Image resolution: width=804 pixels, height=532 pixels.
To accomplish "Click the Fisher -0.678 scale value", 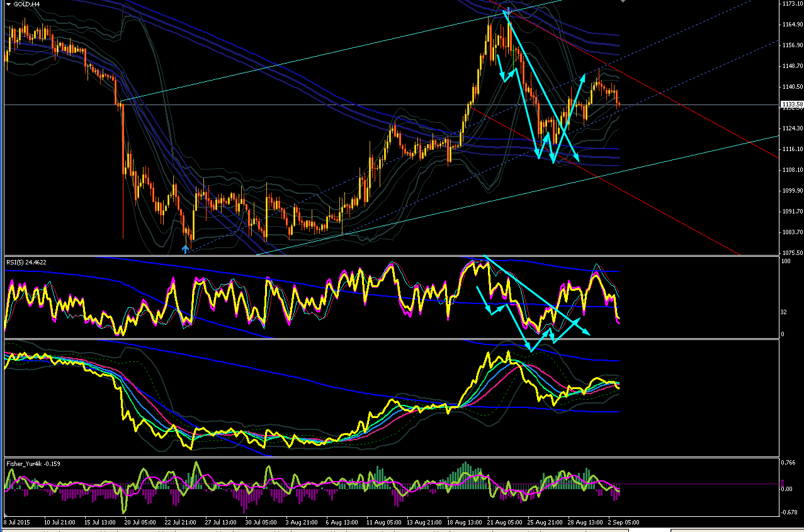I will [x=790, y=512].
